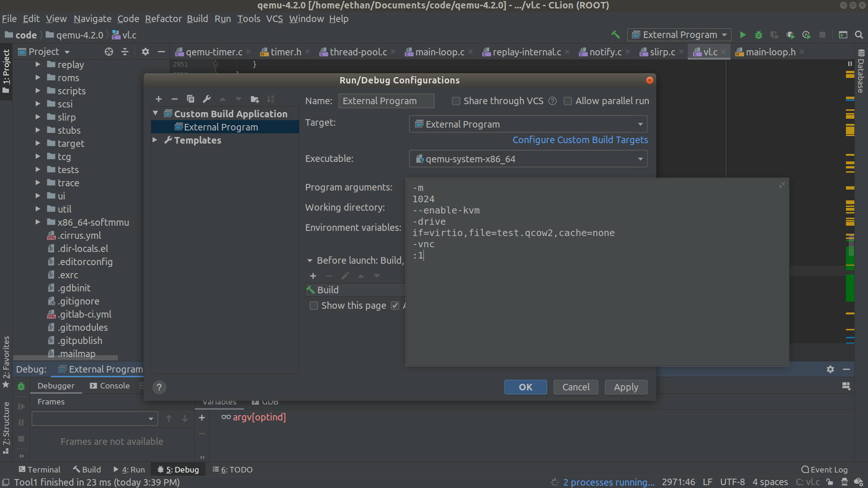Click the Build hammer icon in main toolbar
This screenshot has height=488, width=868.
[x=615, y=35]
